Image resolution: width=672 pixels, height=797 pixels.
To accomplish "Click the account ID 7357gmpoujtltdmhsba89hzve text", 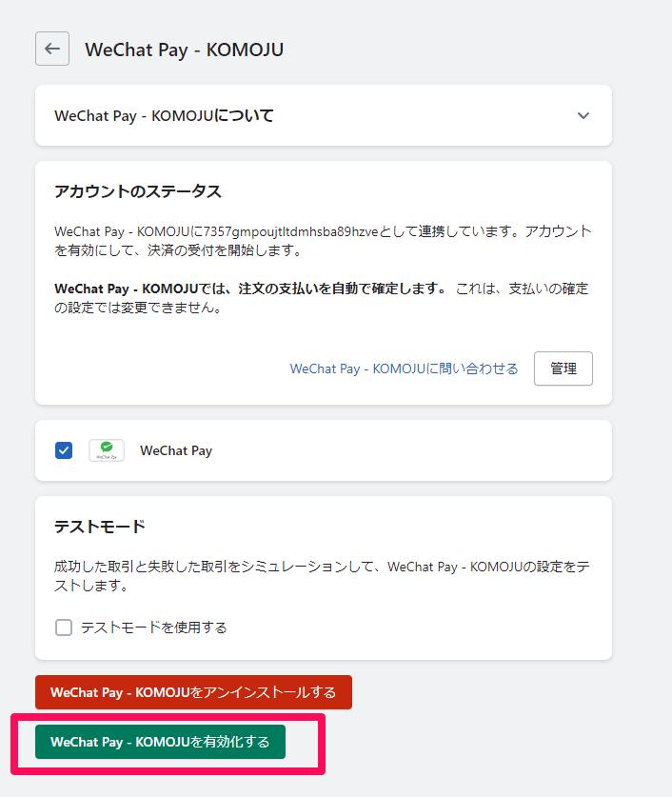I will (x=291, y=231).
